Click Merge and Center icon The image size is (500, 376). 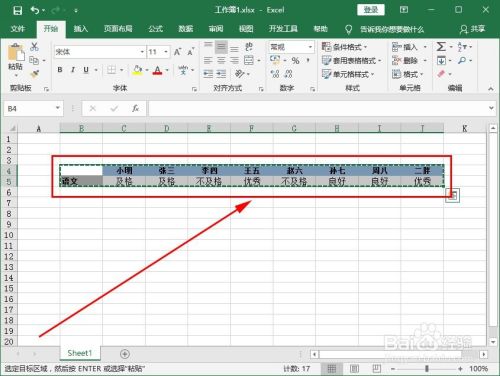(249, 60)
